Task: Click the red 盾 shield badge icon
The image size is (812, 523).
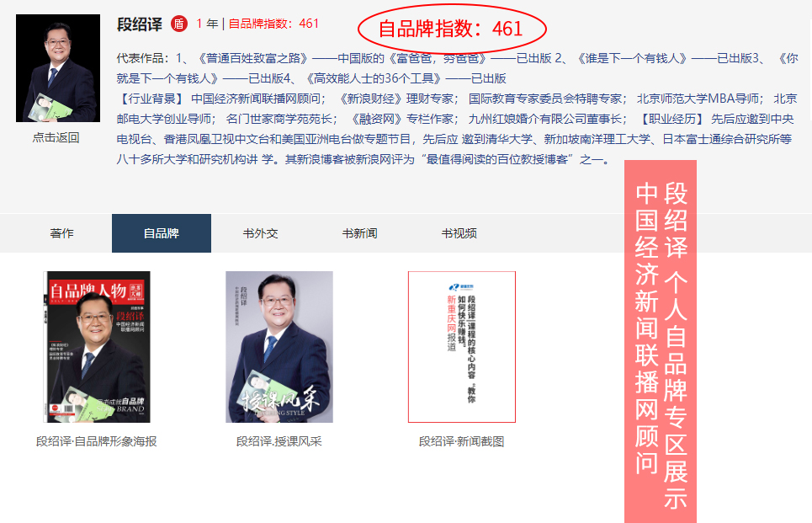Action: (179, 24)
